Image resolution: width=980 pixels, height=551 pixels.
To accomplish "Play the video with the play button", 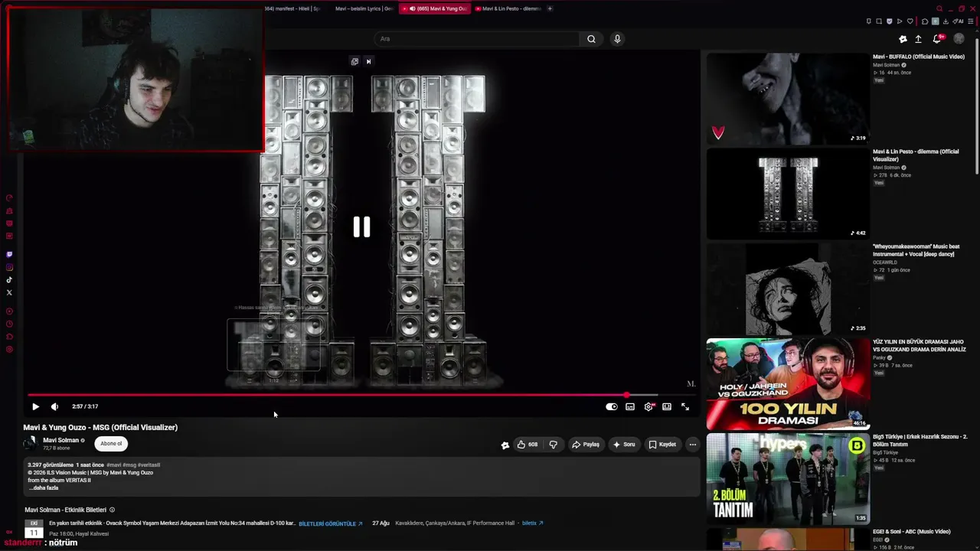I will [x=35, y=407].
